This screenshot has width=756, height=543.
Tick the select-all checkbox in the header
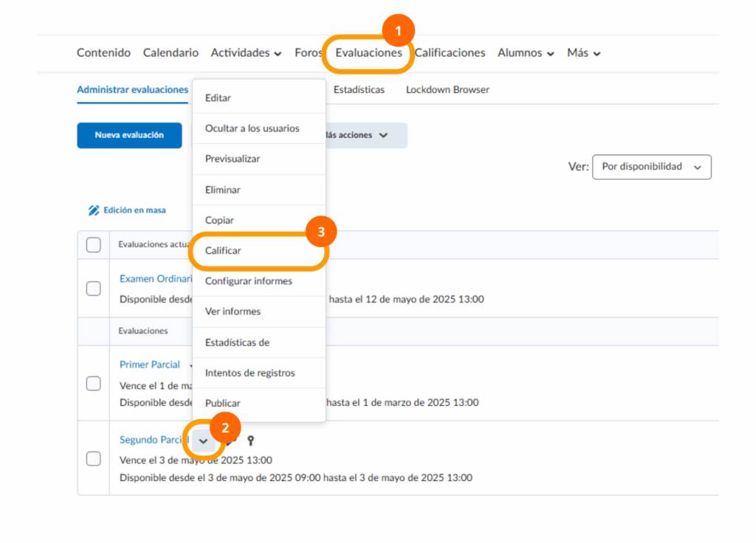pyautogui.click(x=94, y=245)
